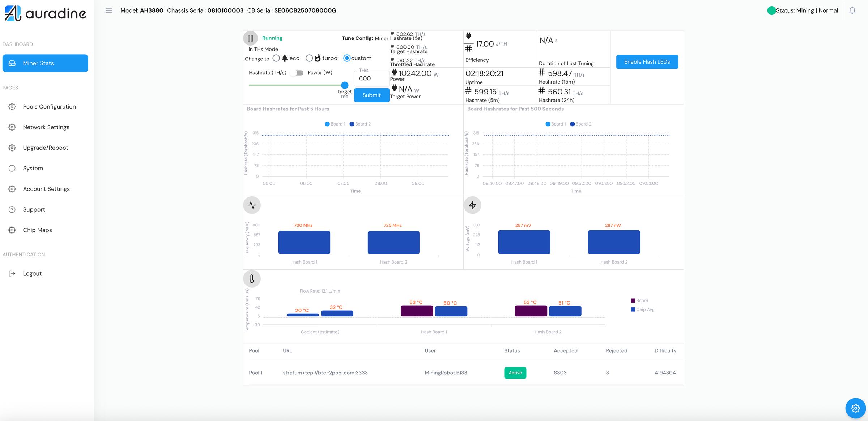The height and width of the screenshot is (421, 868).
Task: Click Enable Flash LEDs
Action: pos(647,62)
